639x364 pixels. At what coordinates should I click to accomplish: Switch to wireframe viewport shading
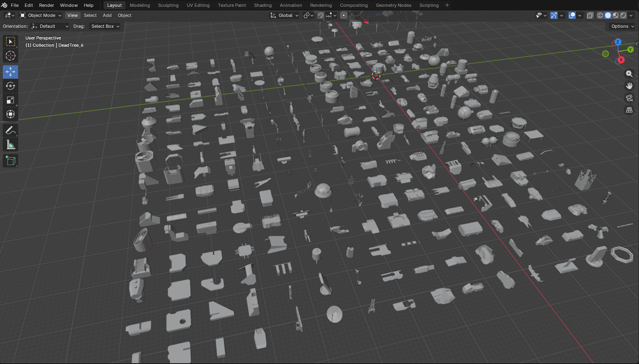click(x=600, y=15)
